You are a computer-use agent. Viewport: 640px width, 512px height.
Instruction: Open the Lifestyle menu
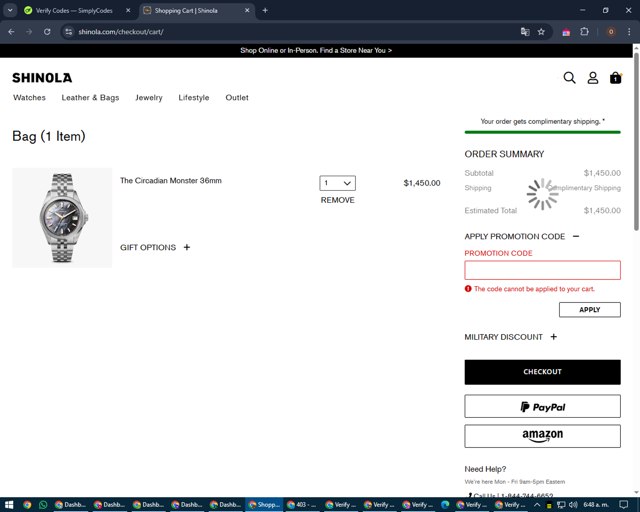click(x=194, y=98)
